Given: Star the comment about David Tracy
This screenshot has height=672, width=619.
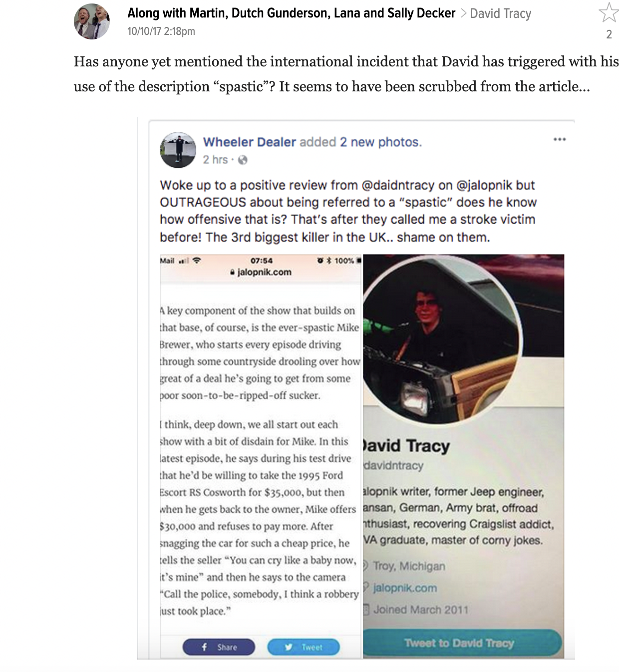Looking at the screenshot, I should coord(609,12).
